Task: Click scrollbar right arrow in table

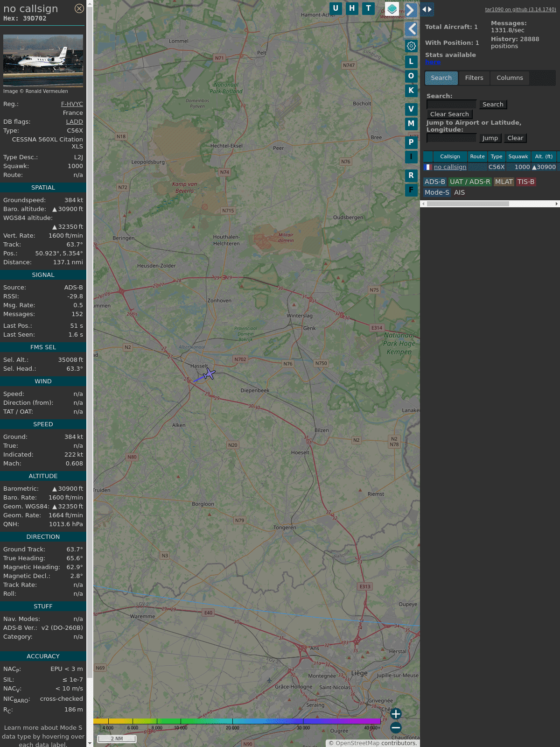Action: coord(557,204)
